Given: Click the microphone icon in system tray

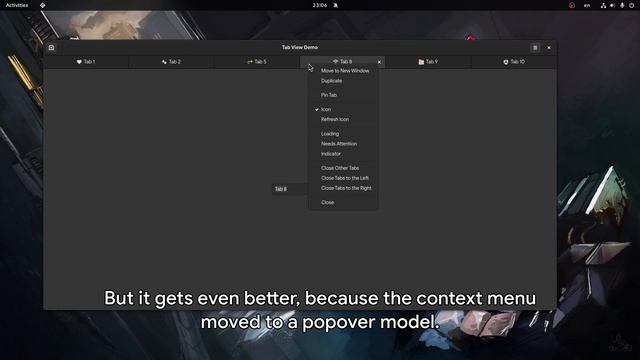Looking at the screenshot, I should click(622, 5).
